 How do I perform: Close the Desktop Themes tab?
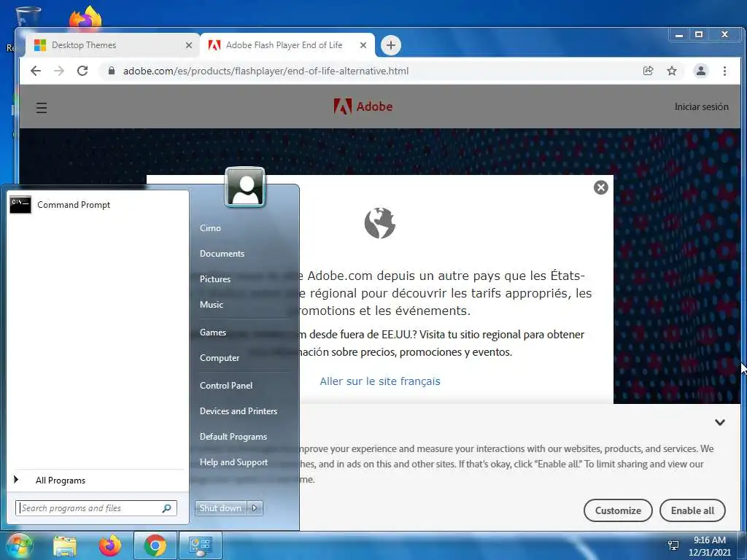pos(189,45)
